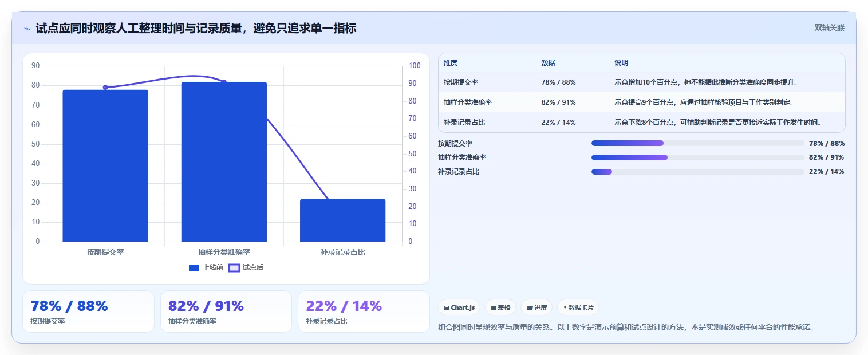Select the 按期提交率 bar in the chart
Screen dimensions: 868x355
coord(105,165)
